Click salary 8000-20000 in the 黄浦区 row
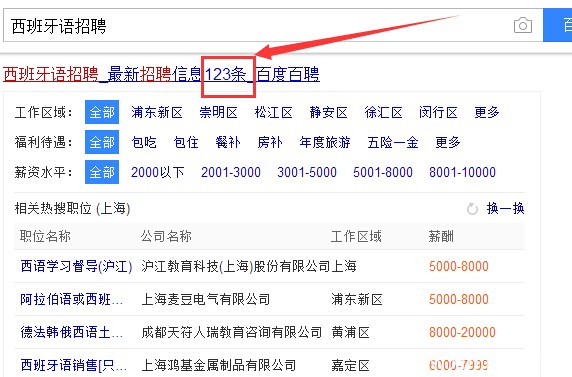Screen dimensions: 572x377 462,332
